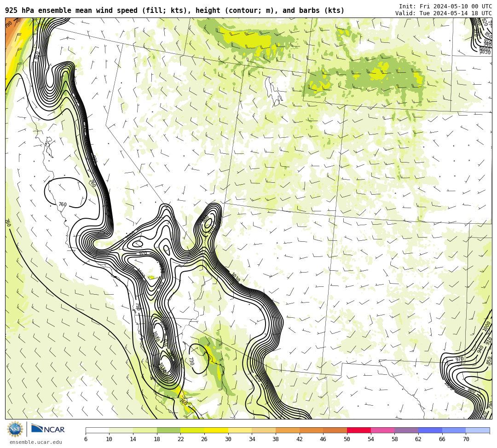Viewport: 497px width, 448px height.
Task: Click the 730 height contour label
Action: point(191,361)
